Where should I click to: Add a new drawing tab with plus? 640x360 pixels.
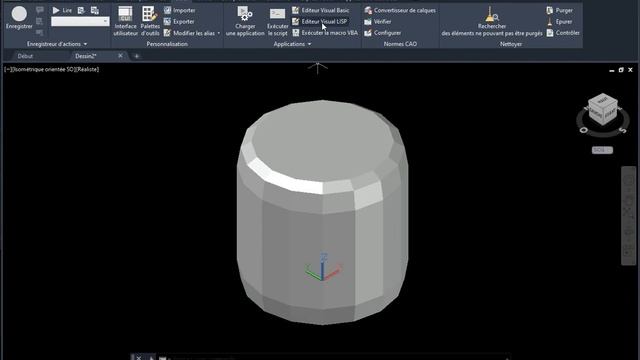136,56
